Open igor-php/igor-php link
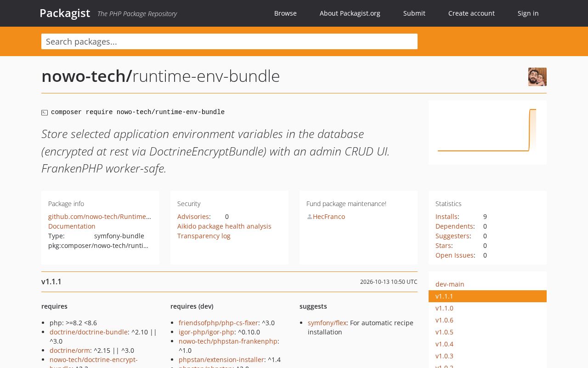Image resolution: width=588 pixels, height=368 pixels. (206, 332)
